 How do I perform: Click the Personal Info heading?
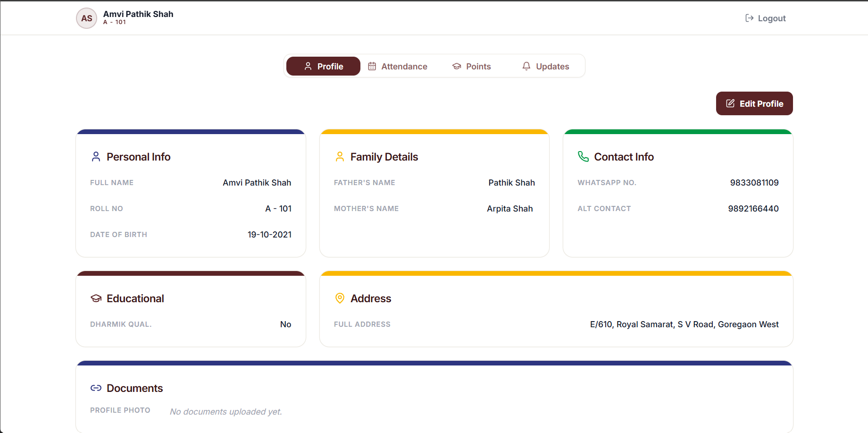click(139, 157)
